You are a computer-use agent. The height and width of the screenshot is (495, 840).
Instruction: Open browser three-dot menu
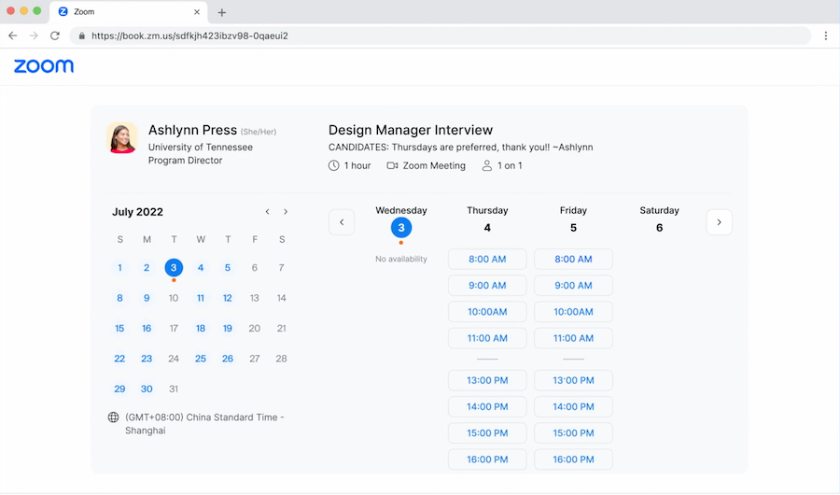[x=826, y=36]
